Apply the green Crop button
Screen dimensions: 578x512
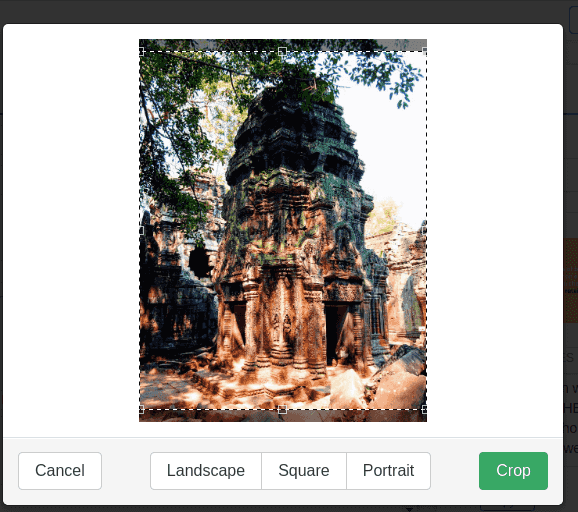coord(513,471)
